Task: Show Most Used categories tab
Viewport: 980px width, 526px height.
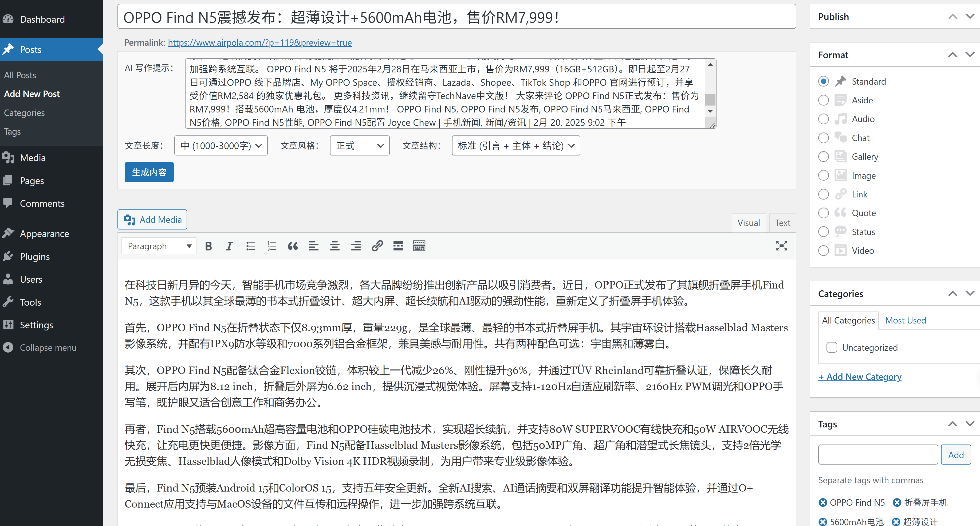Action: 906,321
